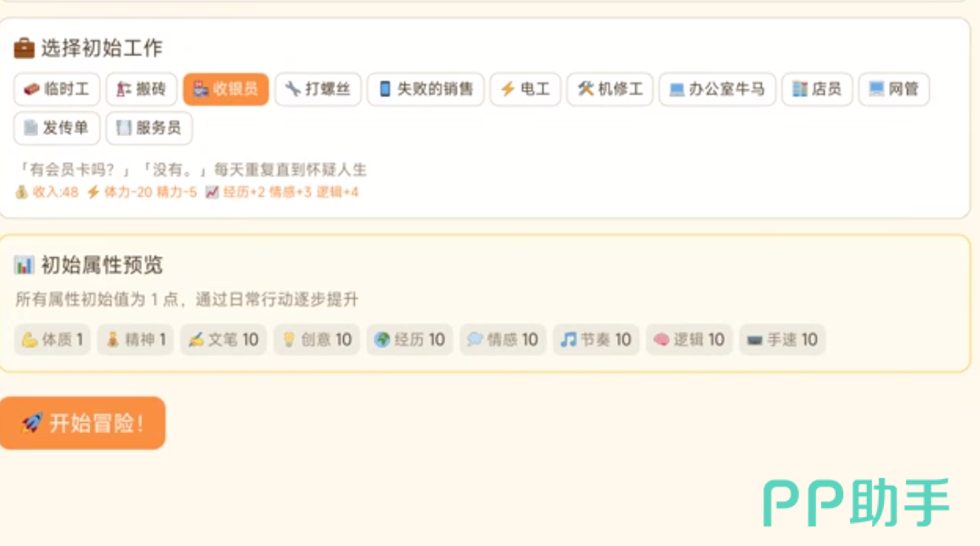
Task: Choose 失败的销售 job option
Action: (425, 89)
